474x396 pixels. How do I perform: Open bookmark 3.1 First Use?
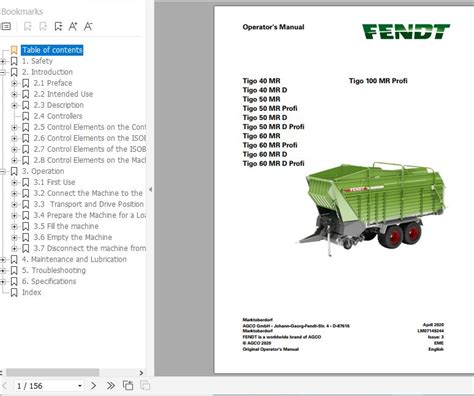[54, 182]
